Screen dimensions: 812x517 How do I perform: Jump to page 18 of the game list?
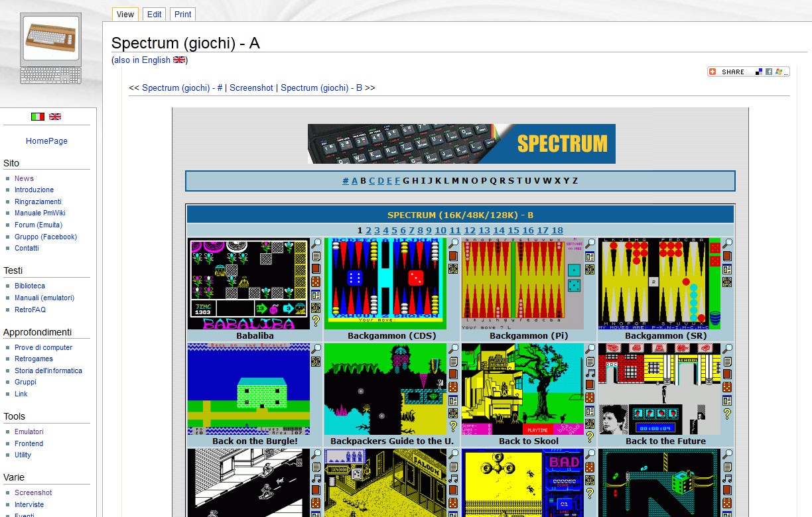[x=557, y=231]
